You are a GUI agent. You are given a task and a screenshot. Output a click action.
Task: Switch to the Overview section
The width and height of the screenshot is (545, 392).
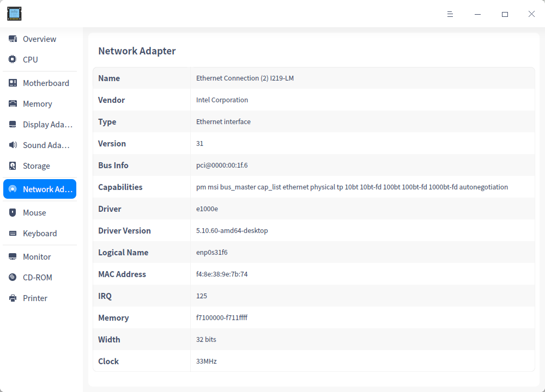click(39, 39)
